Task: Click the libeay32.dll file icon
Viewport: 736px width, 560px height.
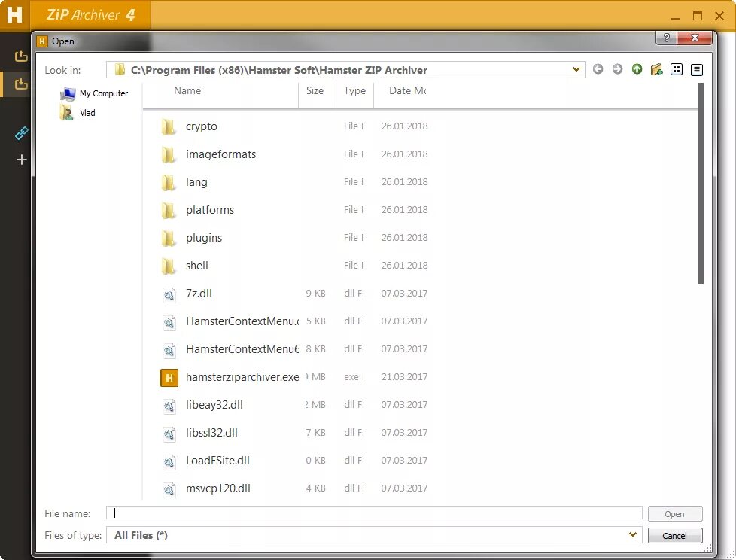Action: (x=169, y=405)
